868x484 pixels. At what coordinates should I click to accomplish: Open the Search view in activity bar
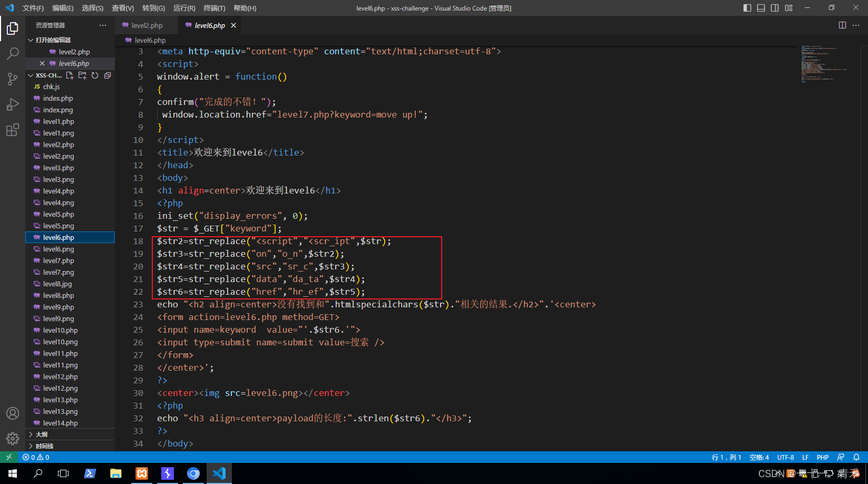coord(13,54)
